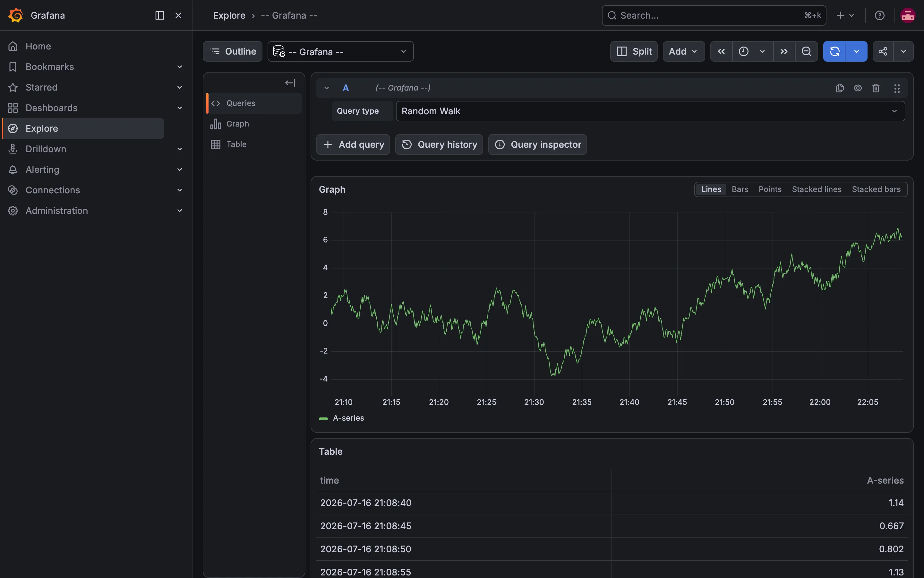The width and height of the screenshot is (924, 578).
Task: Close the navigation menu
Action: point(178,15)
